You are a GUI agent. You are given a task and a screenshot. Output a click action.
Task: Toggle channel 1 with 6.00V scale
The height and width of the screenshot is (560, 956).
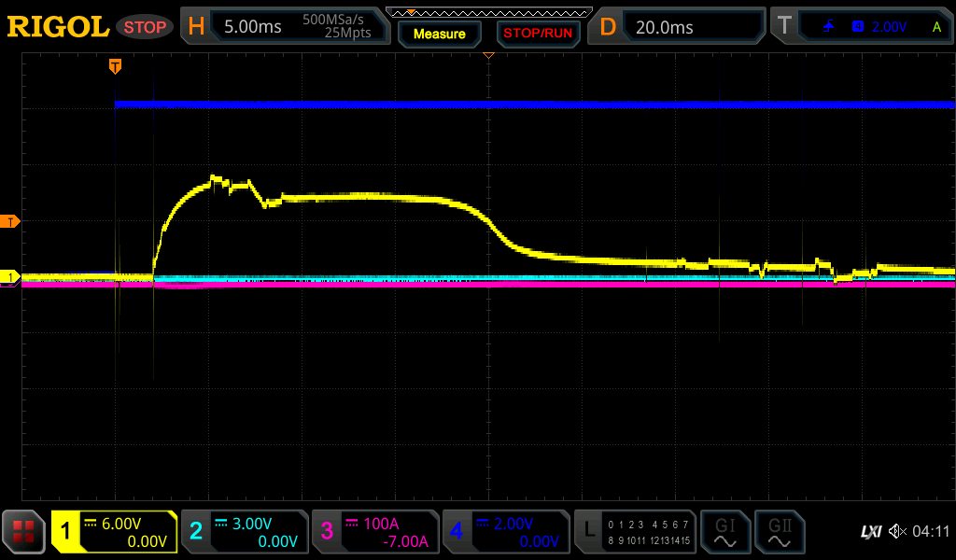pyautogui.click(x=114, y=532)
